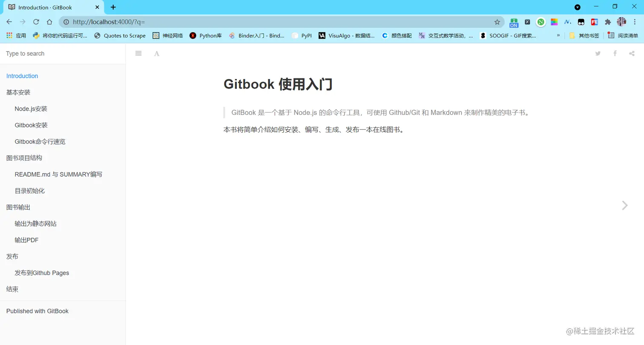Image resolution: width=644 pixels, height=345 pixels.
Task: Open README.md 与 SUMMARY编写 section
Action: 58,174
